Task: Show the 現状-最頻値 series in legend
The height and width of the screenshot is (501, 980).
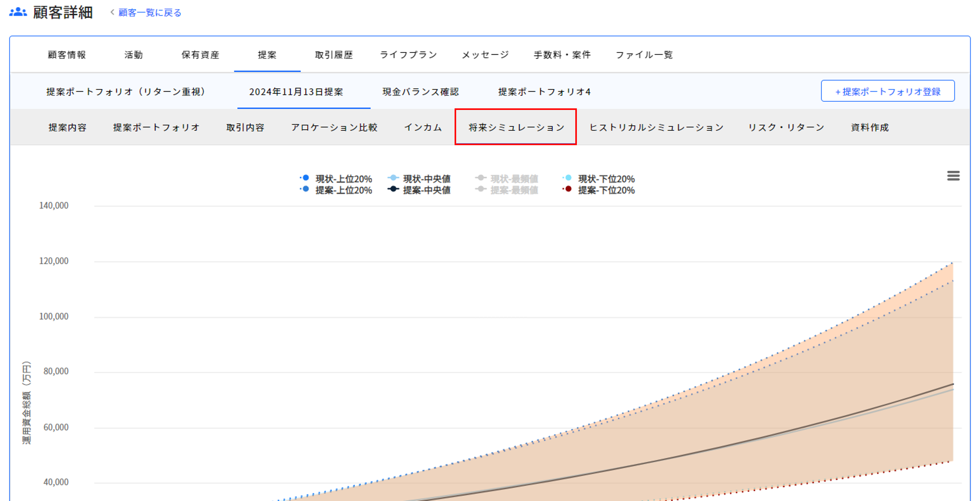Action: click(514, 179)
